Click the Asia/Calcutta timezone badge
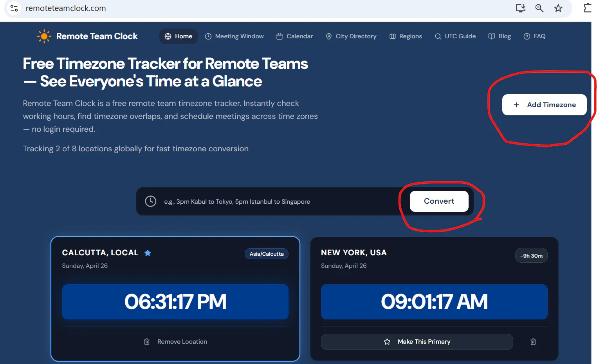Viewport: 597px width, 364px height. point(267,254)
